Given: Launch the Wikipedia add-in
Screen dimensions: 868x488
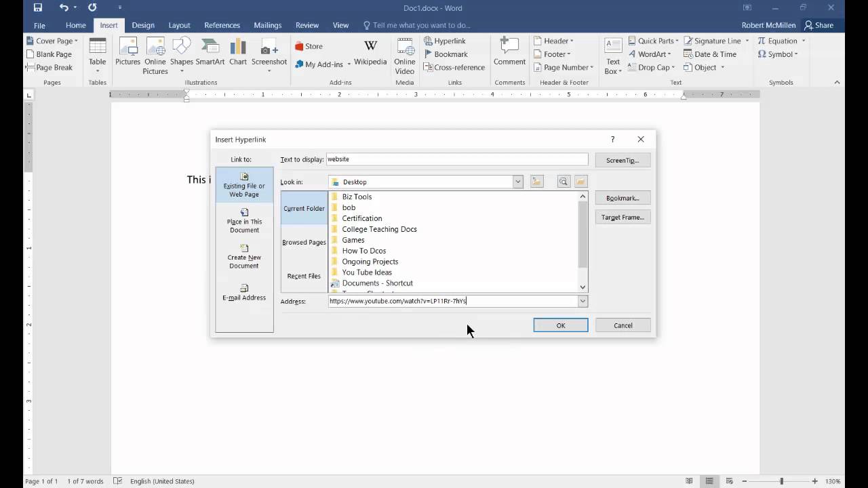Looking at the screenshot, I should [370, 52].
